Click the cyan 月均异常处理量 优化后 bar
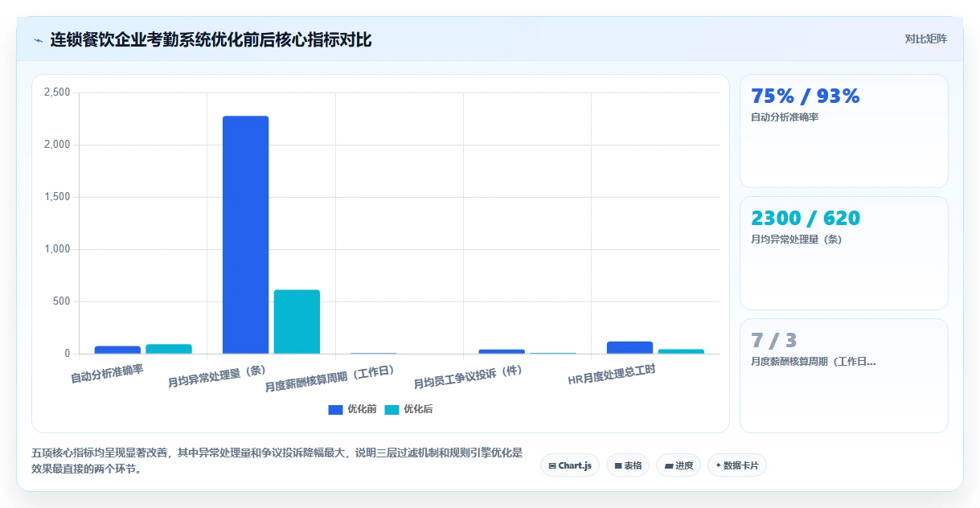980x508 pixels. [x=297, y=322]
